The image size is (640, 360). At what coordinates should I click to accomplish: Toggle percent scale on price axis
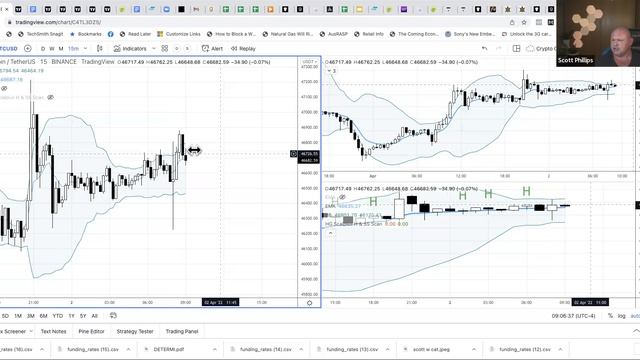[610, 316]
